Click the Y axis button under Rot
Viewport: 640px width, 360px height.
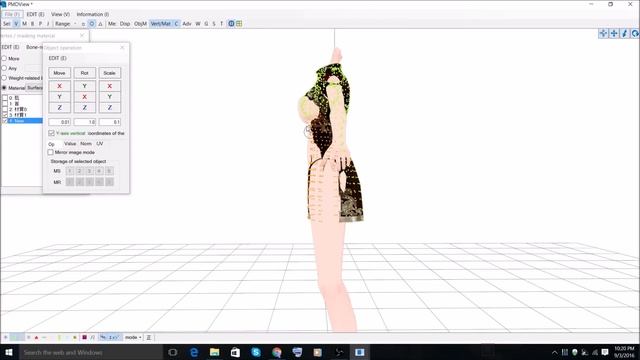[x=84, y=86]
